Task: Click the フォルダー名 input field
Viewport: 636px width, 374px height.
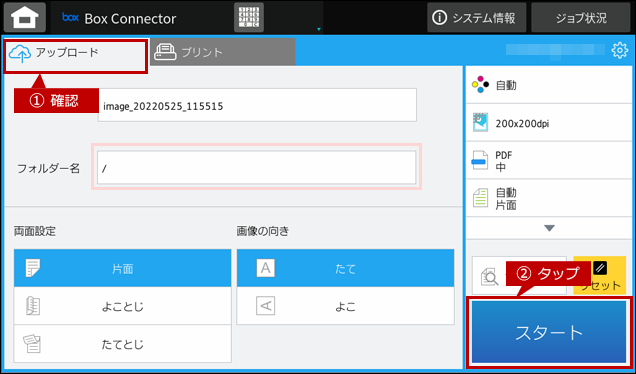Action: click(x=256, y=168)
